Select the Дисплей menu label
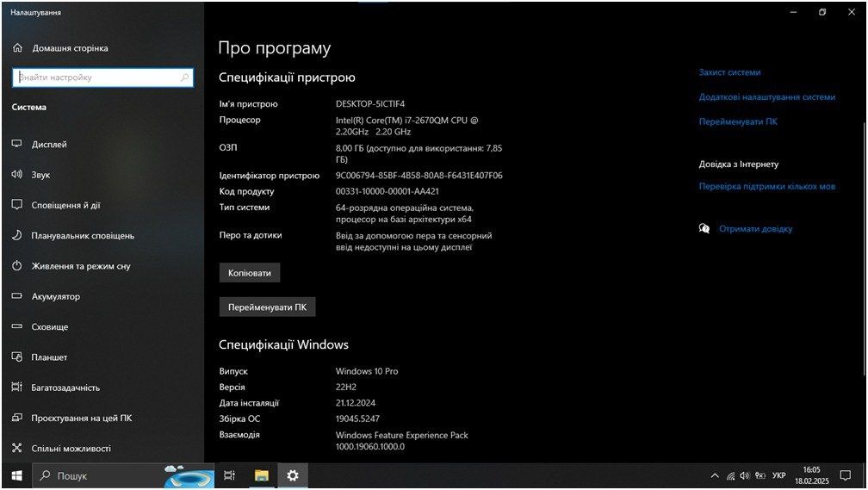The image size is (868, 490). click(49, 145)
